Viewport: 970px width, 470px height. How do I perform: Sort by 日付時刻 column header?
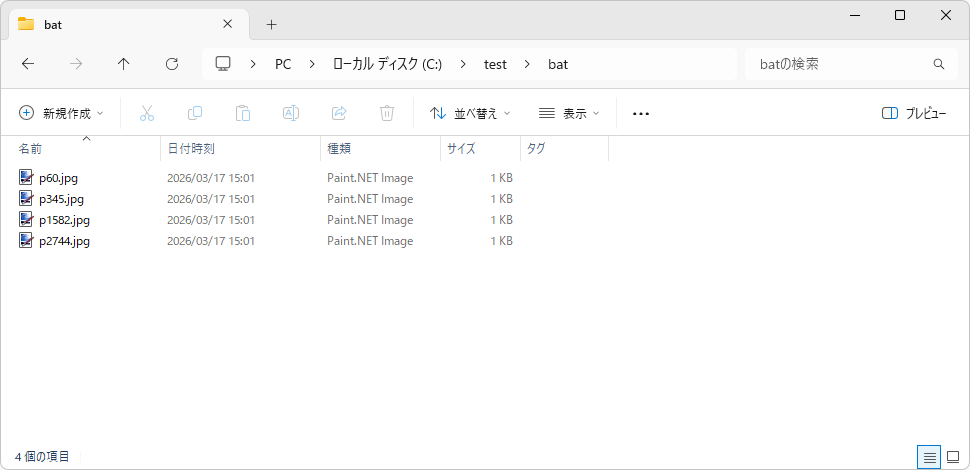(241, 148)
